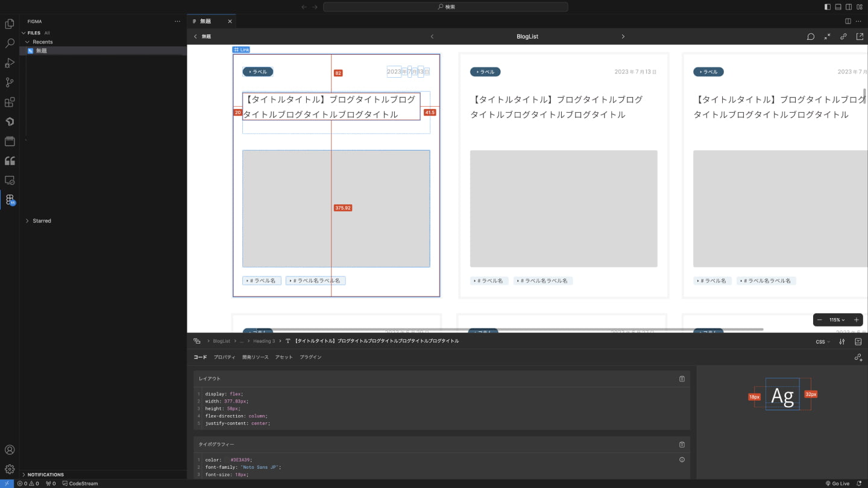Image resolution: width=868 pixels, height=488 pixels.
Task: Click Go Live in the status bar
Action: [837, 483]
